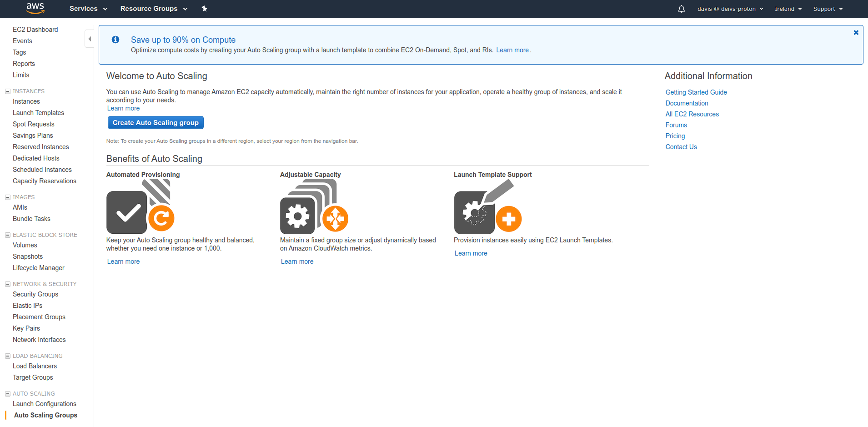The width and height of the screenshot is (868, 427).
Task: Go to EC2 Dashboard
Action: pyautogui.click(x=35, y=30)
